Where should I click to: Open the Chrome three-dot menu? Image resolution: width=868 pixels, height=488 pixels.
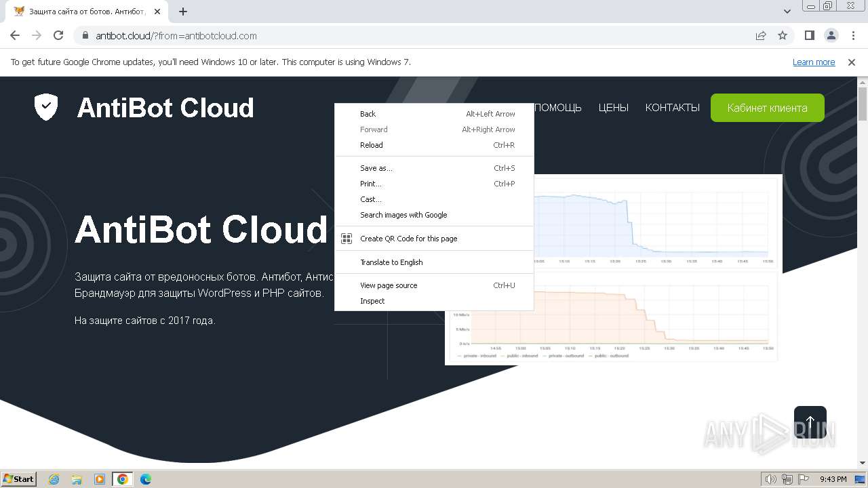pos(852,35)
